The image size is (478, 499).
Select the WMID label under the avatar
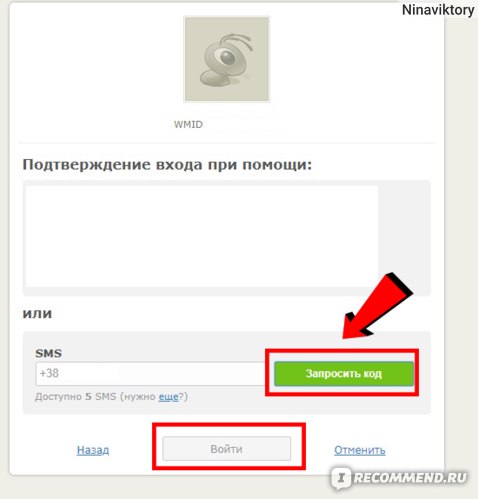tap(188, 124)
